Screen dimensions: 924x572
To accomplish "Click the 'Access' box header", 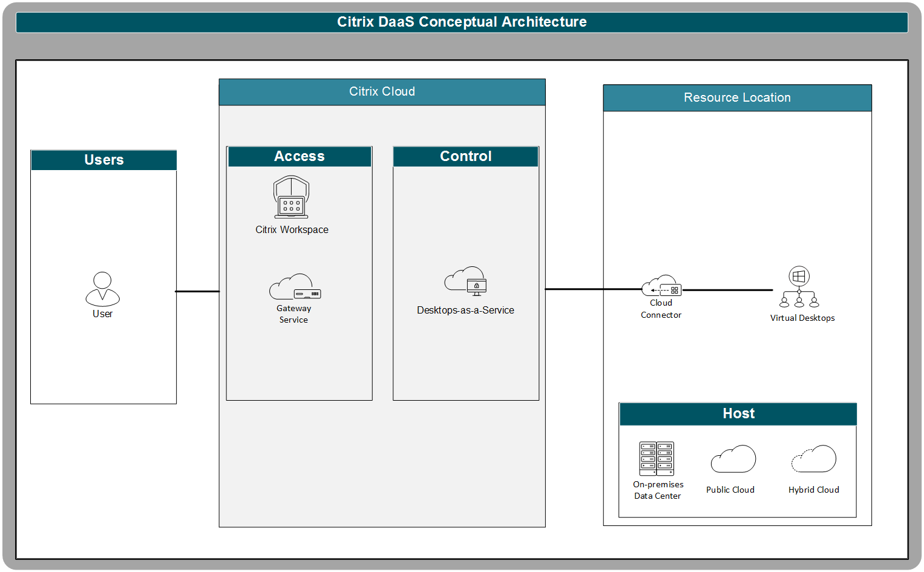I will point(300,156).
